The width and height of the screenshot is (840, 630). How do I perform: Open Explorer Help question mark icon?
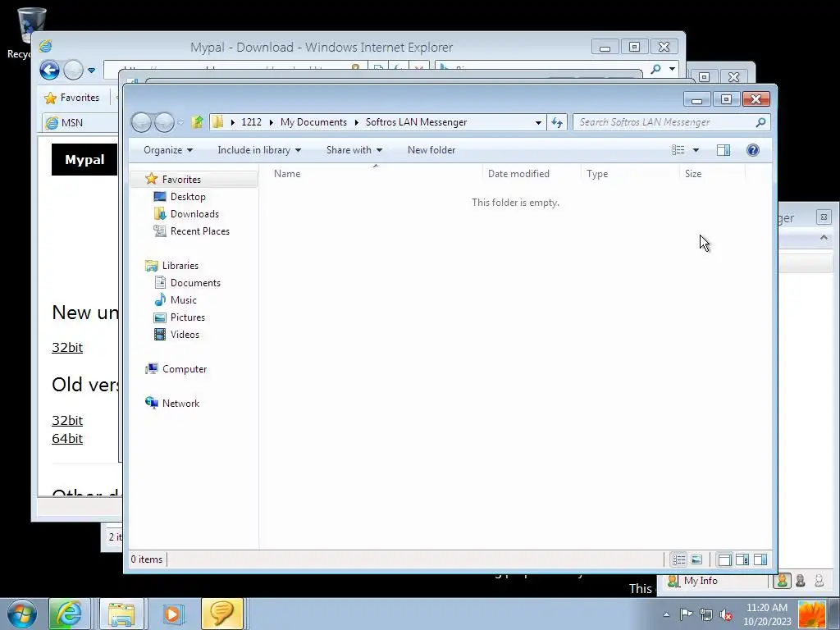coord(753,150)
